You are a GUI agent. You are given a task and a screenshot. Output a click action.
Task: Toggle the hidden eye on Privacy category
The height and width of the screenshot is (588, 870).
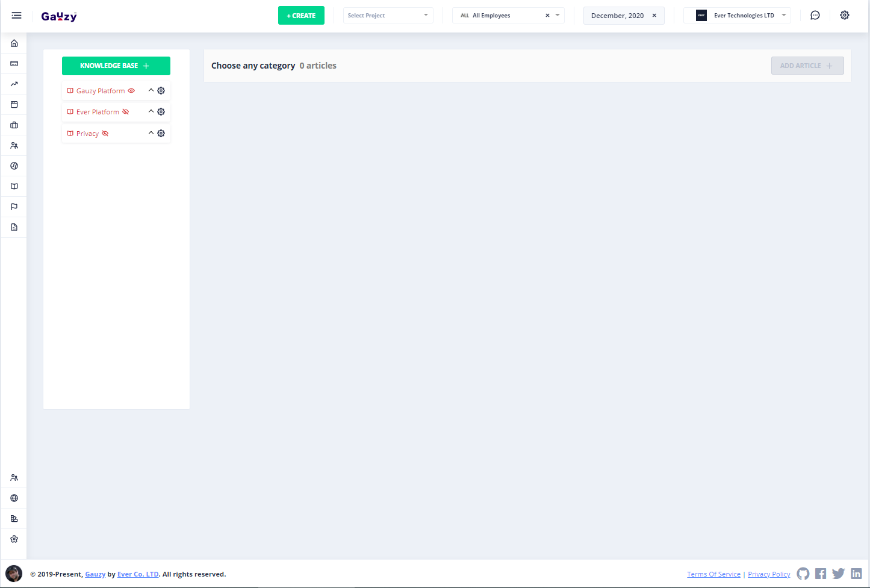[105, 134]
